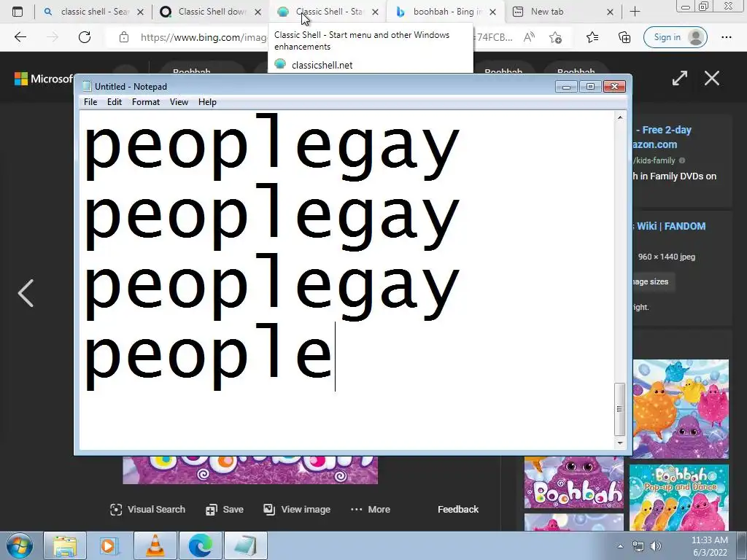Switch to Microsoft Edge on taskbar
The height and width of the screenshot is (560, 747).
coord(200,545)
